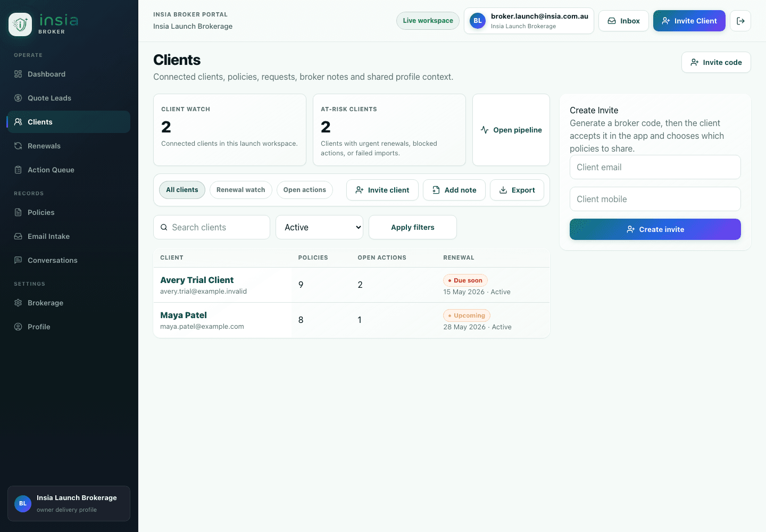
Task: Select the All clients filter tab
Action: pyautogui.click(x=182, y=190)
